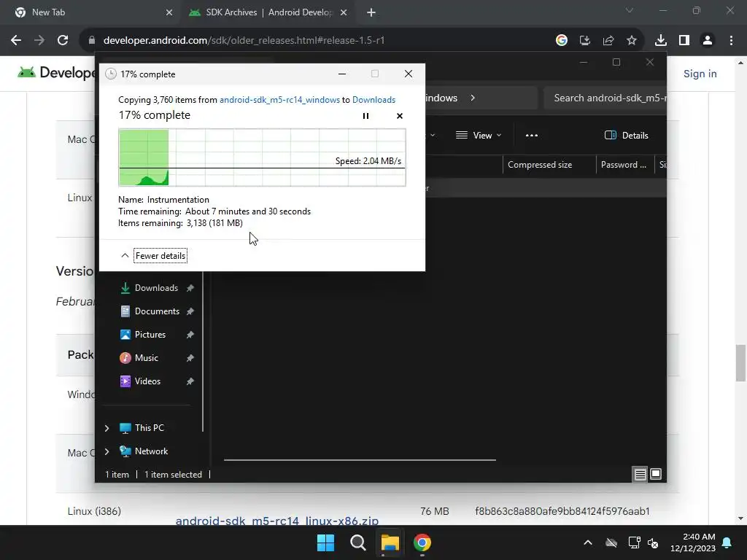Click the Android Developers logo
The width and height of the screenshot is (747, 560).
tap(56, 73)
